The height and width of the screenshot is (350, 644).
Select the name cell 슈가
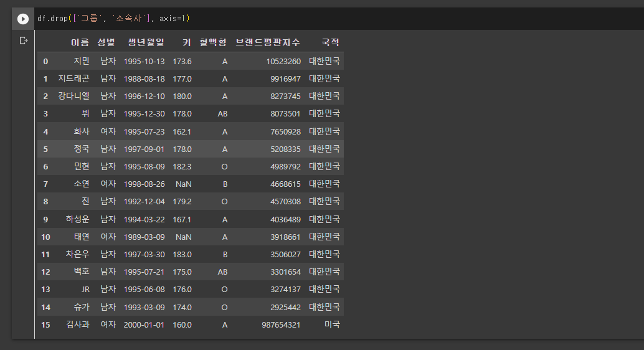click(82, 307)
